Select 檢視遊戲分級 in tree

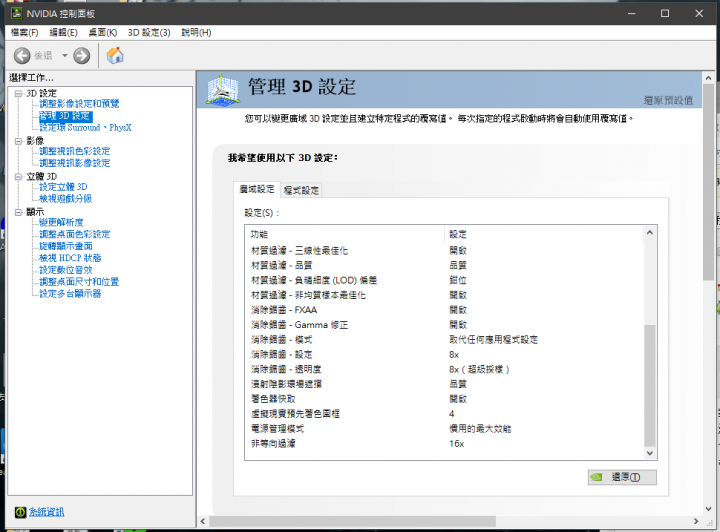pyautogui.click(x=65, y=199)
